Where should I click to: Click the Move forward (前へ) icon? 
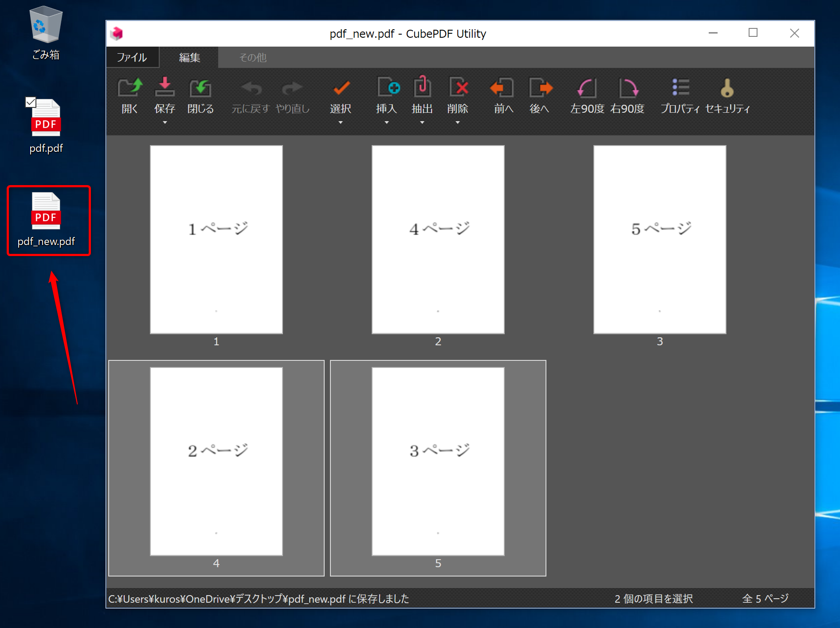pyautogui.click(x=503, y=88)
